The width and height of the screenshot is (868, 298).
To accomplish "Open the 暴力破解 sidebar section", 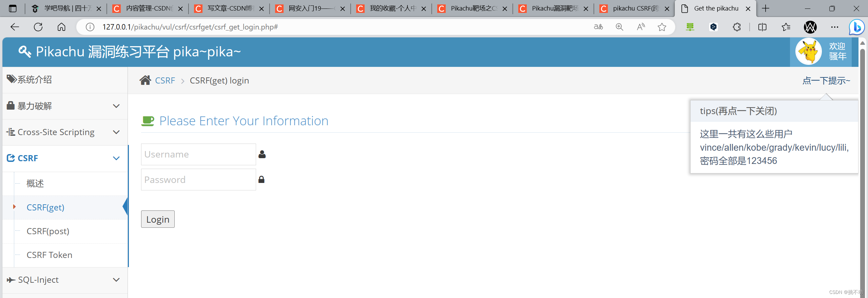I will point(65,106).
